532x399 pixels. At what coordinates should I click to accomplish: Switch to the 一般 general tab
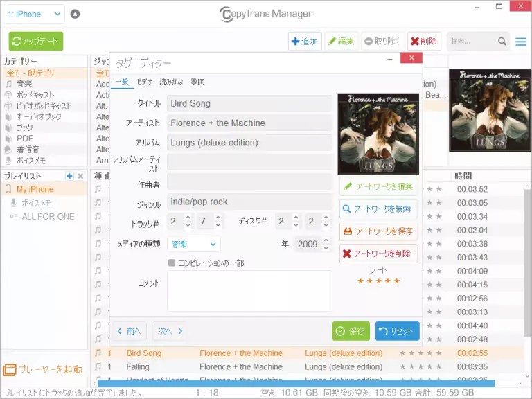tap(122, 82)
